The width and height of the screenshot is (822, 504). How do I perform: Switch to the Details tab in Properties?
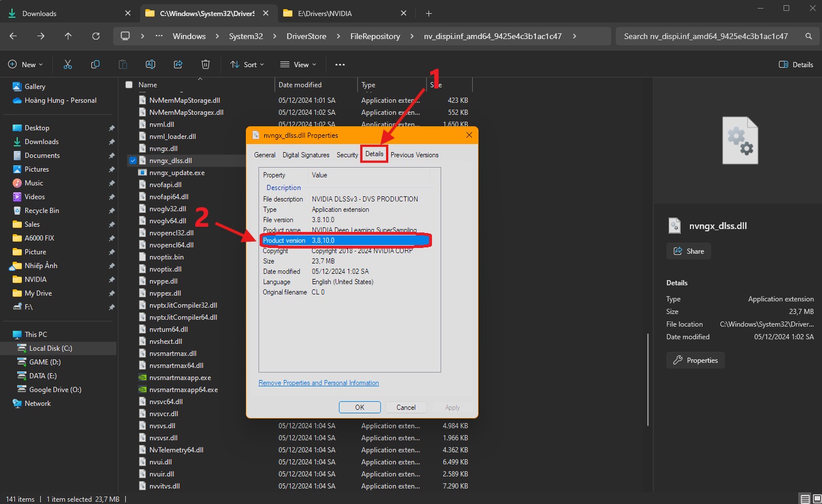click(x=374, y=154)
